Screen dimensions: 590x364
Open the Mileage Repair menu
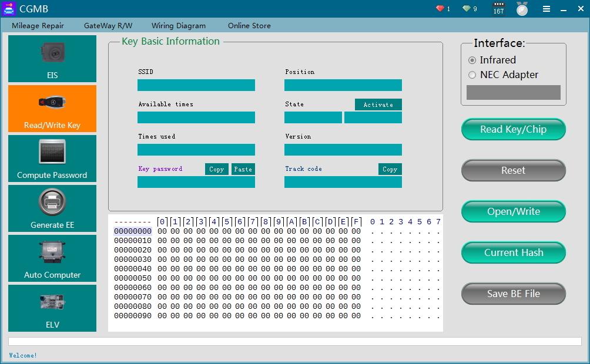[38, 25]
